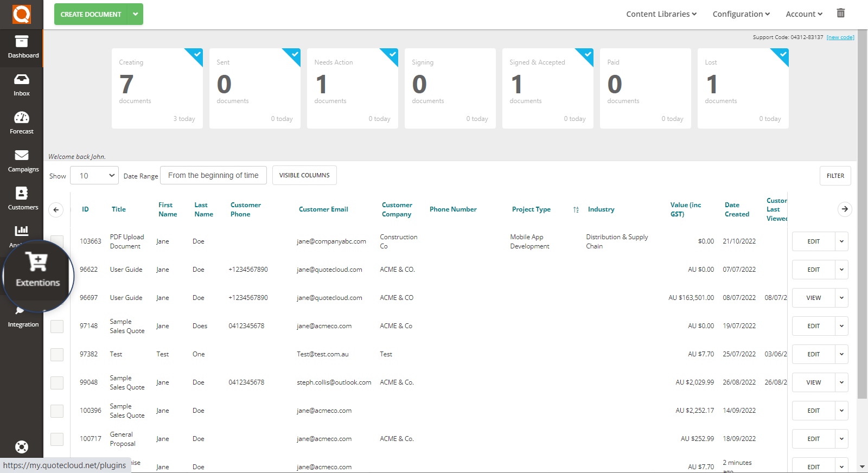Expand actions arrow for document 97382

click(x=841, y=354)
